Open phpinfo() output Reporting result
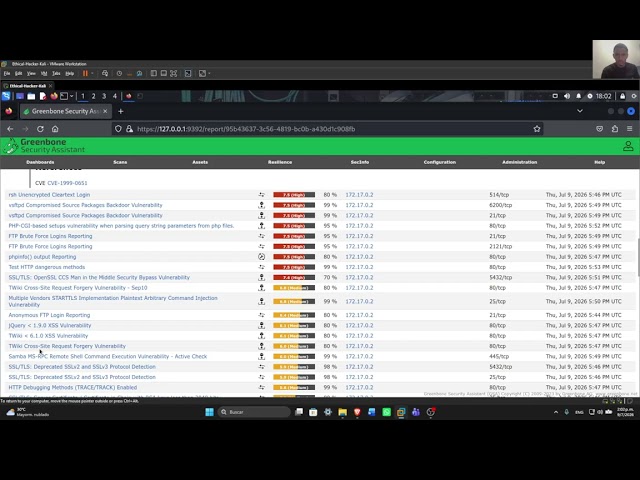640x480 pixels. tap(42, 257)
